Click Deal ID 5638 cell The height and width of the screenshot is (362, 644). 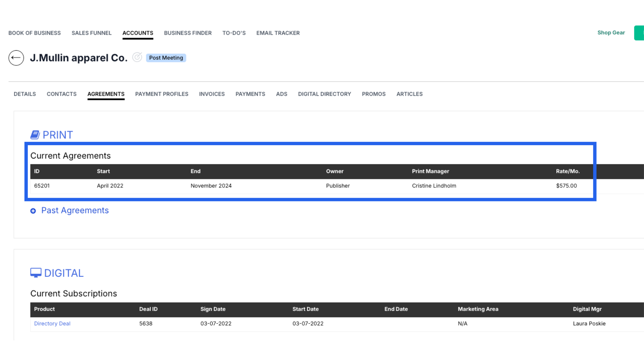coord(146,323)
